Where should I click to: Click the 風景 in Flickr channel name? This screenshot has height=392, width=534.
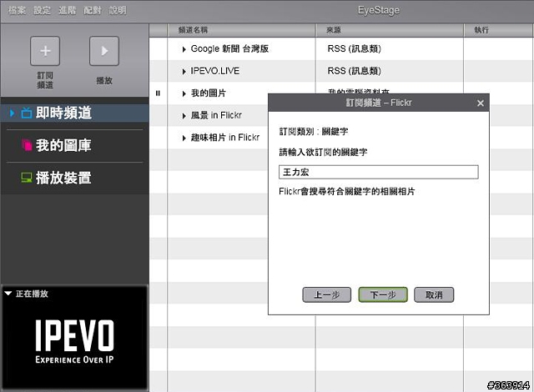[216, 115]
